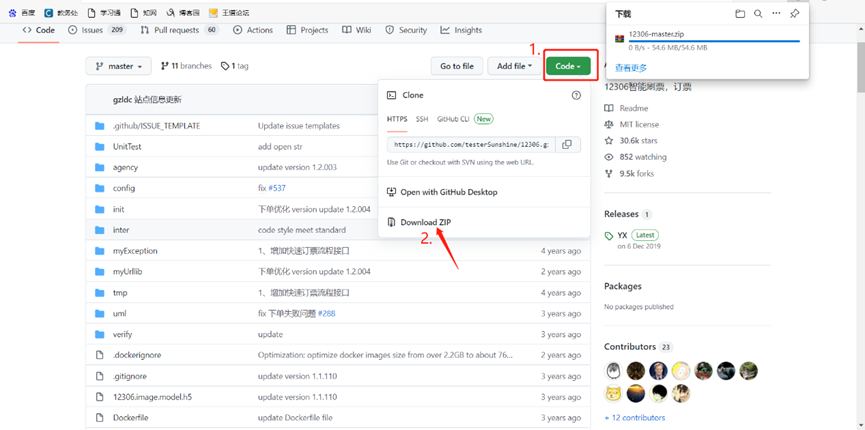Viewport: 865px width, 430px height.
Task: Click the tag icon next to YX release
Action: [x=608, y=236]
